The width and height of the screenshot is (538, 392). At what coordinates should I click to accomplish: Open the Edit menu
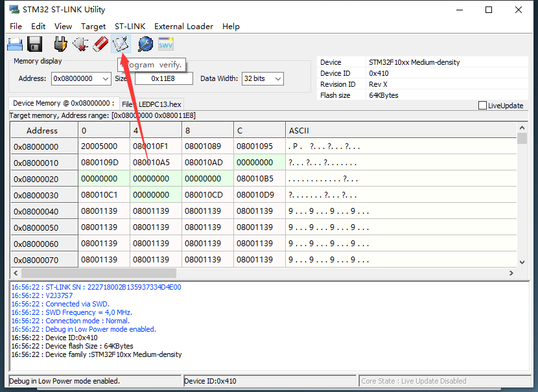pyautogui.click(x=38, y=27)
